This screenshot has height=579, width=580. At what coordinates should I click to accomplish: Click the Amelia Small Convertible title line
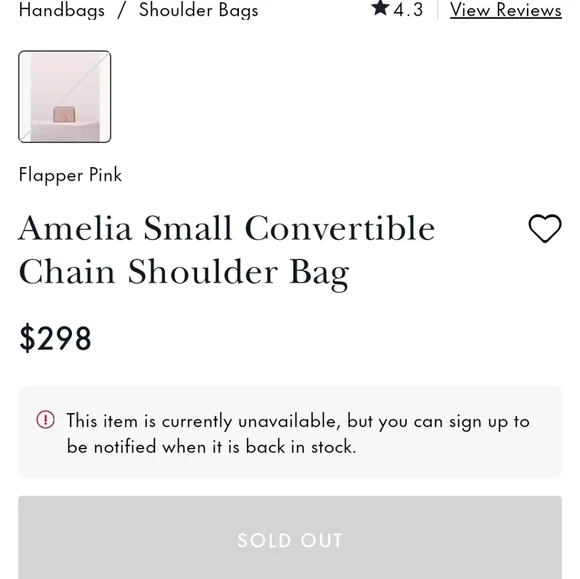(227, 228)
